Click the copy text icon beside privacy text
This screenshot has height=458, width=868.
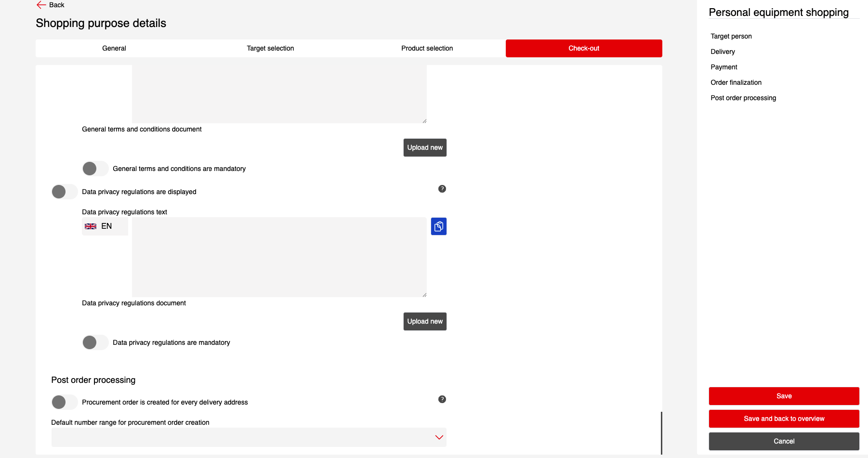click(x=438, y=226)
